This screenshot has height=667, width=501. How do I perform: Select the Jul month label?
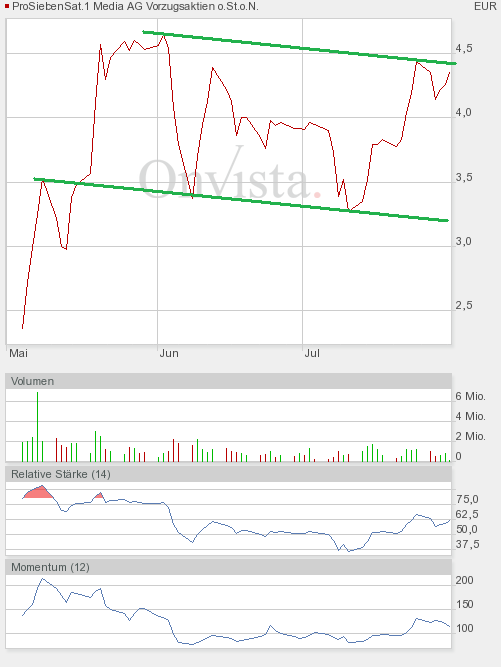coord(312,353)
